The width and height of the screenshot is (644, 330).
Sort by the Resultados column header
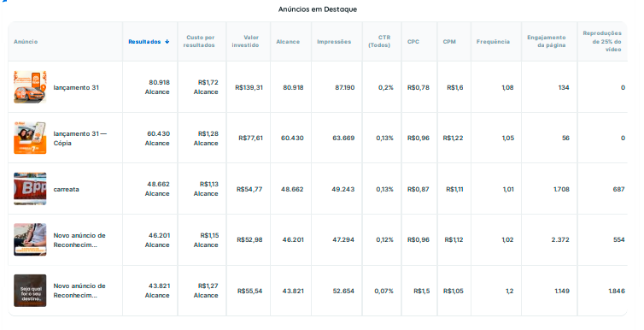(x=144, y=42)
